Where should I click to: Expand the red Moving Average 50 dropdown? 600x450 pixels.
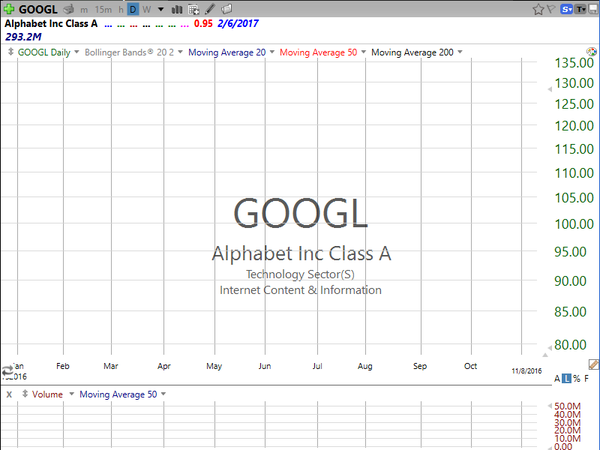(364, 52)
